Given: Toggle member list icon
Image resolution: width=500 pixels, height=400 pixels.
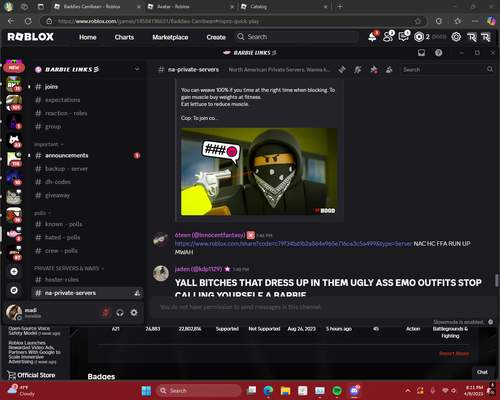Looking at the screenshot, I should point(389,70).
